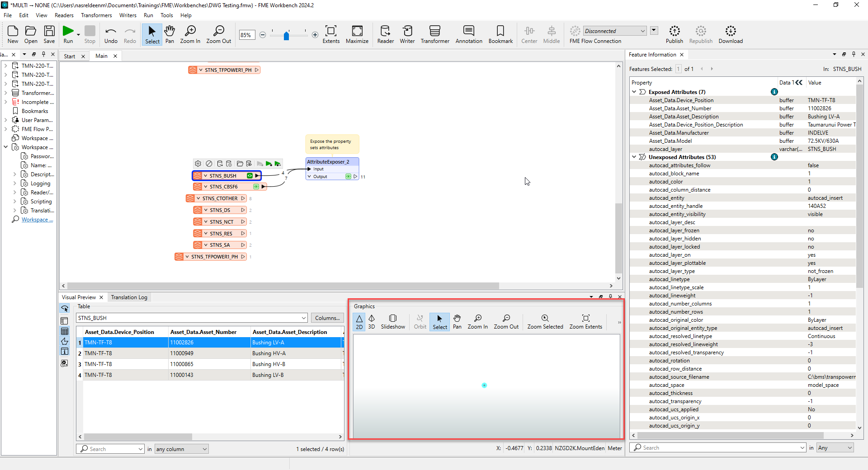Viewport: 868px width, 470px height.
Task: Maximize the canvas view
Action: 357,34
